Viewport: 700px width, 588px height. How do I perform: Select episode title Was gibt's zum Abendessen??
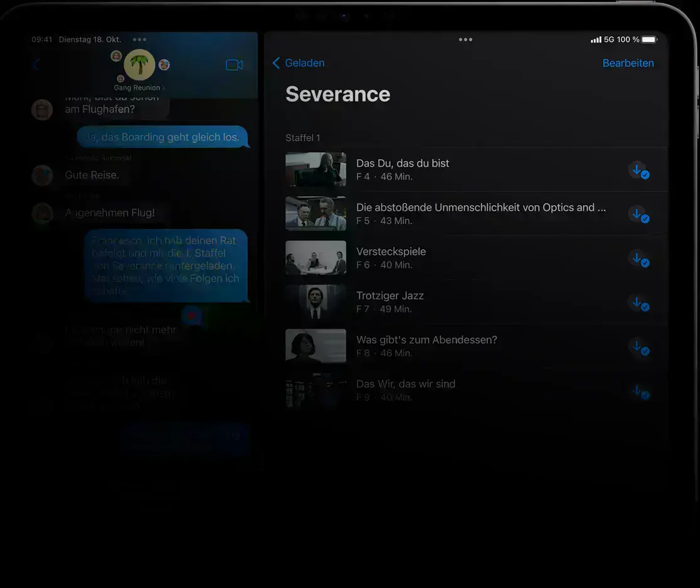(427, 340)
